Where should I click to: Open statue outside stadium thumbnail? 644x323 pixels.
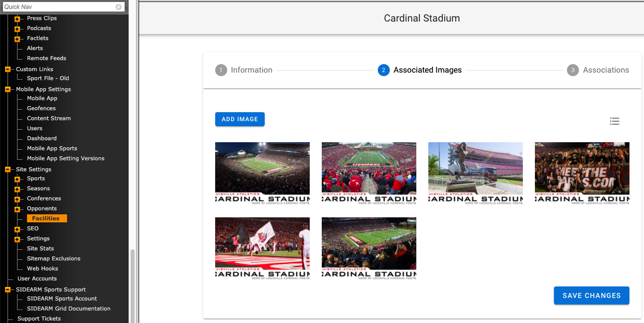pos(475,173)
